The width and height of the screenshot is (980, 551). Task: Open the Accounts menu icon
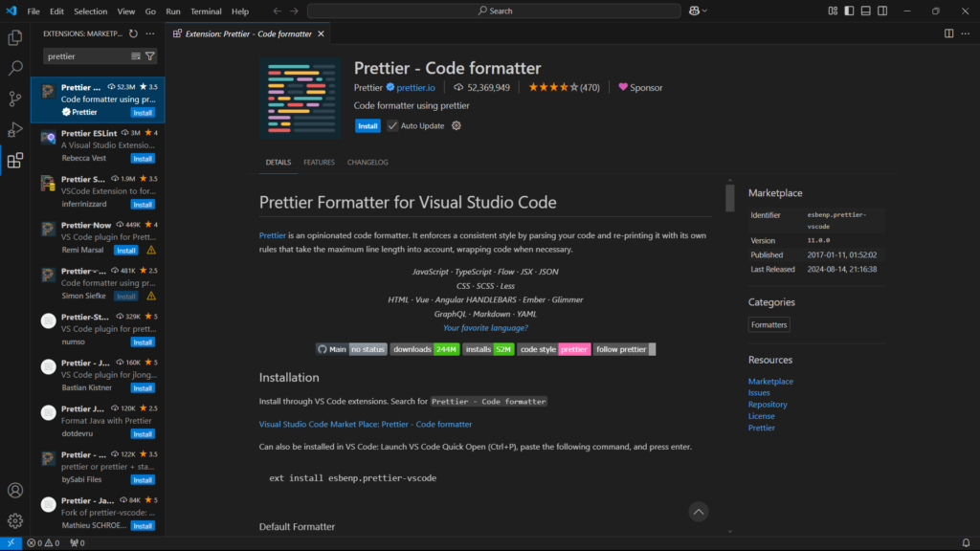15,491
